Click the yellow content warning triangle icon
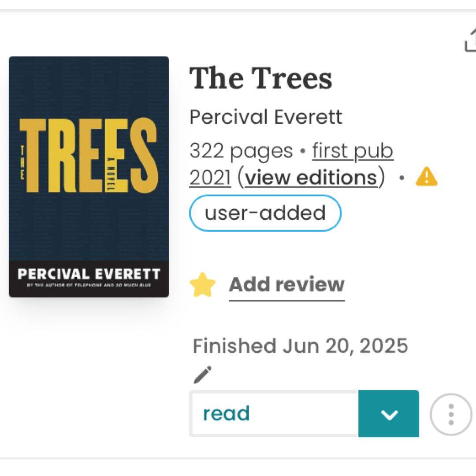 click(426, 176)
